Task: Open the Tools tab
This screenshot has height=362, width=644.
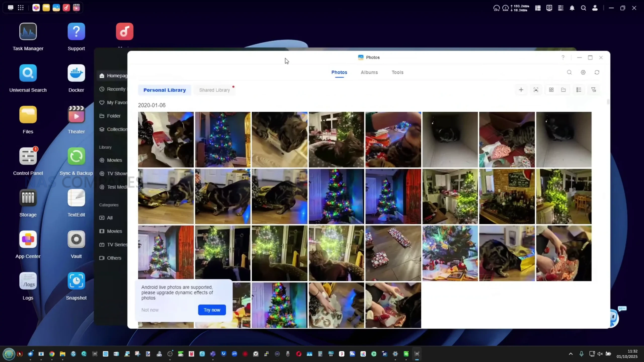Action: coord(397,72)
